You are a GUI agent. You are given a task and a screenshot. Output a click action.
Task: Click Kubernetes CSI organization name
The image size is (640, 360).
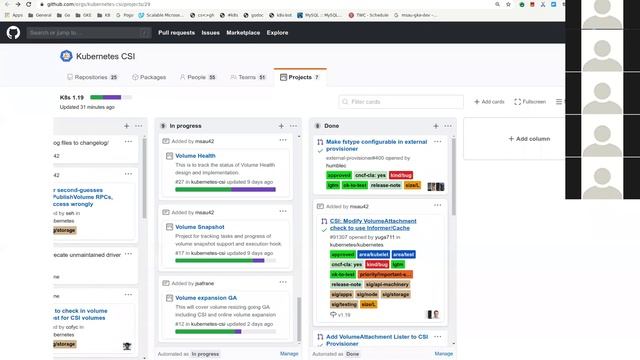pyautogui.click(x=105, y=56)
